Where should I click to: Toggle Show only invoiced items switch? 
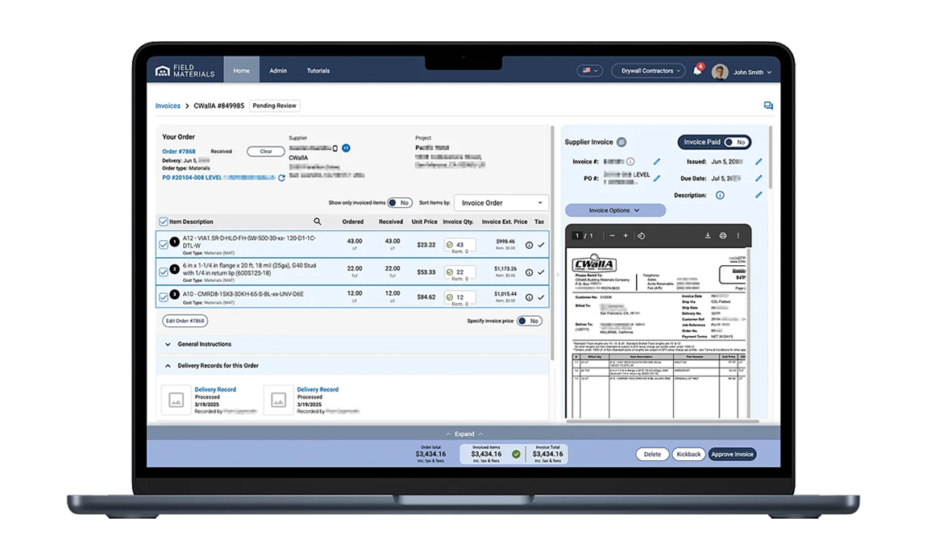401,202
